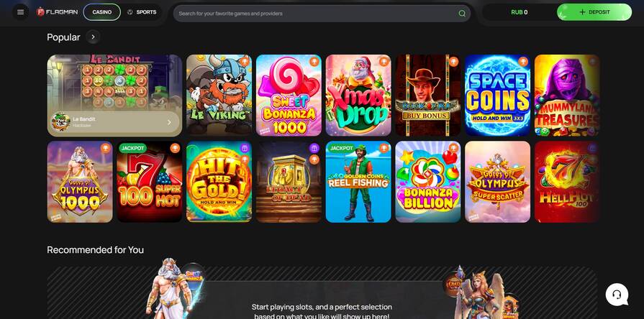644x319 pixels.
Task: Open the RUB 0 balance display
Action: [519, 12]
